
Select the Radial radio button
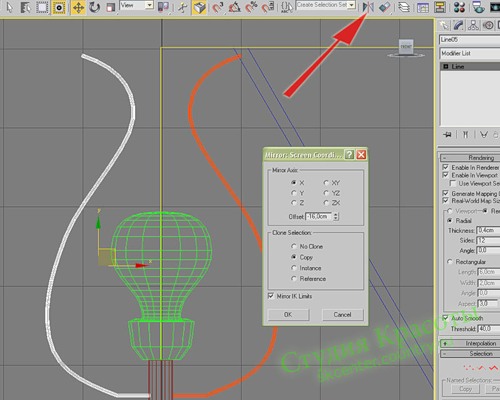pos(450,221)
